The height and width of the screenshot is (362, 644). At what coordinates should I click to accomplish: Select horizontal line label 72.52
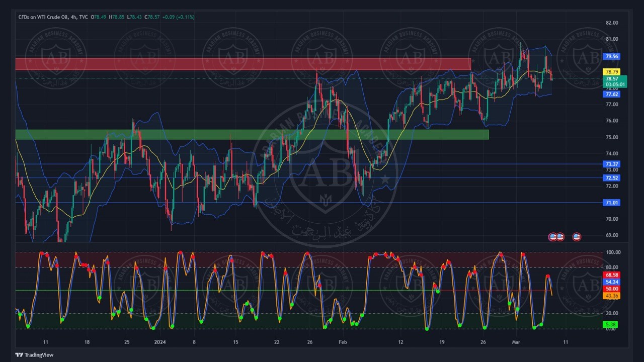(x=612, y=178)
